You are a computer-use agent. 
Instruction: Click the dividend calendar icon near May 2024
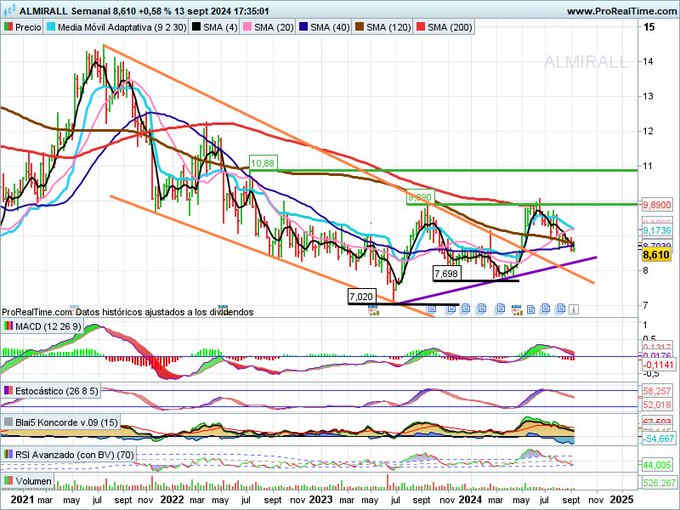(516, 310)
